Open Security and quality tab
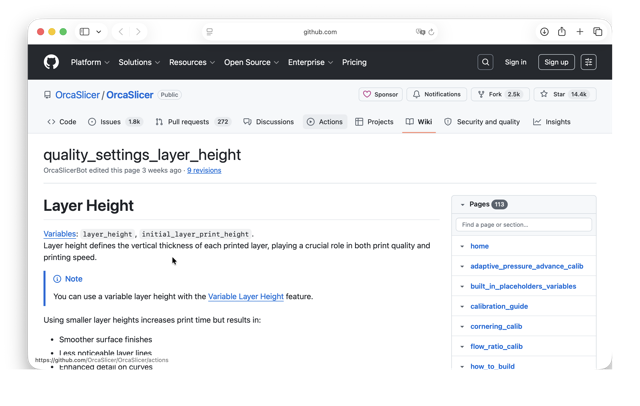The width and height of the screenshot is (640, 406). (x=482, y=122)
